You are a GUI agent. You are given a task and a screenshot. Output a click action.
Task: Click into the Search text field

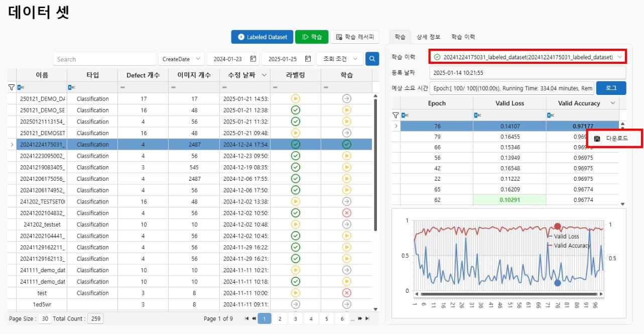[x=104, y=59]
